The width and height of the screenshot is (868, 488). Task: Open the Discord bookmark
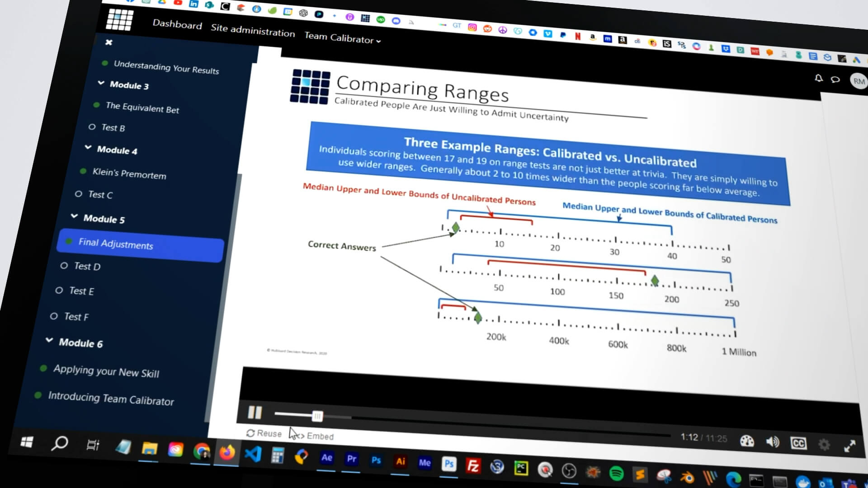(396, 21)
